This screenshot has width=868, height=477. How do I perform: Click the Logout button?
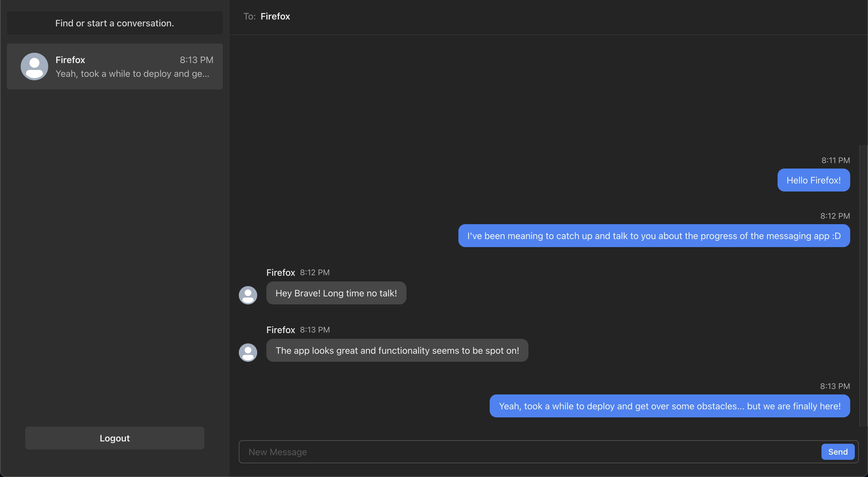point(114,438)
